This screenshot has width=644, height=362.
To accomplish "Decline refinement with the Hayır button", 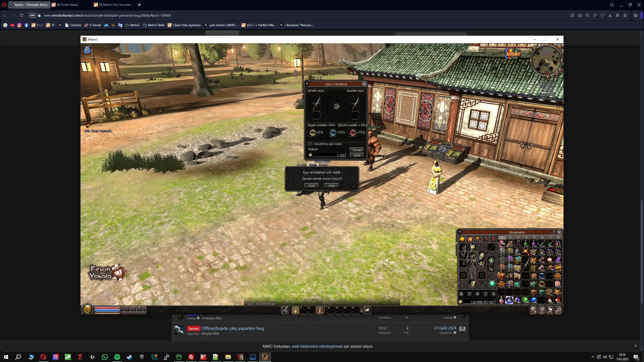I will coord(332,186).
